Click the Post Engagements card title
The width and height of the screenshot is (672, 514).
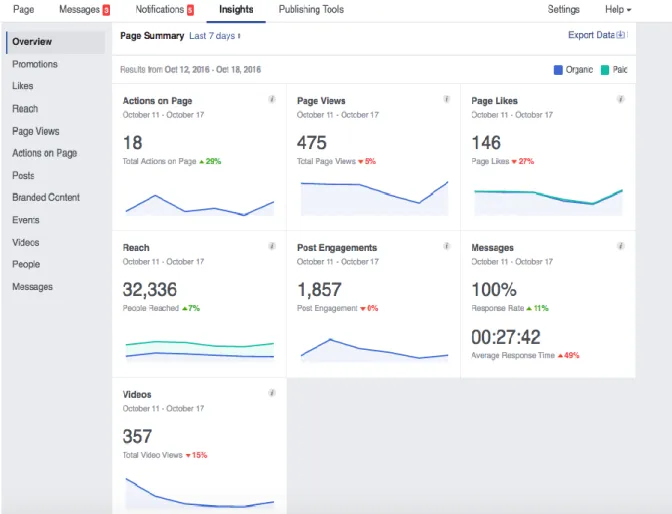[x=337, y=248]
